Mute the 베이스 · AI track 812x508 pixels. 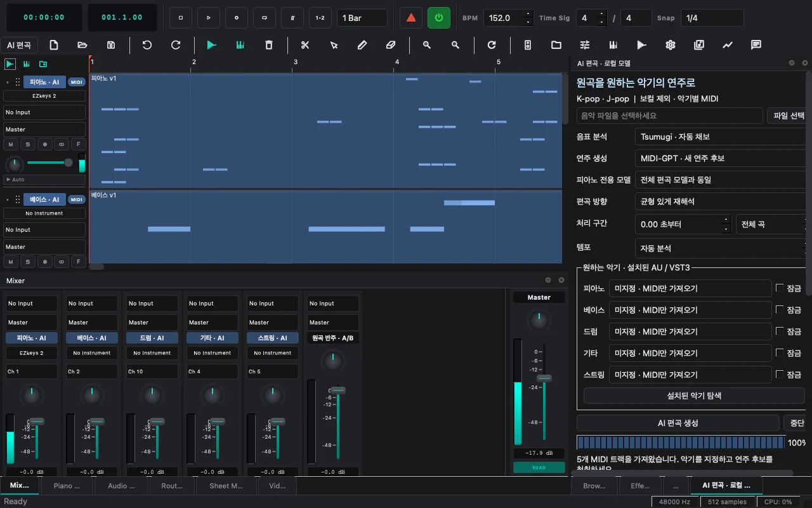pos(11,262)
